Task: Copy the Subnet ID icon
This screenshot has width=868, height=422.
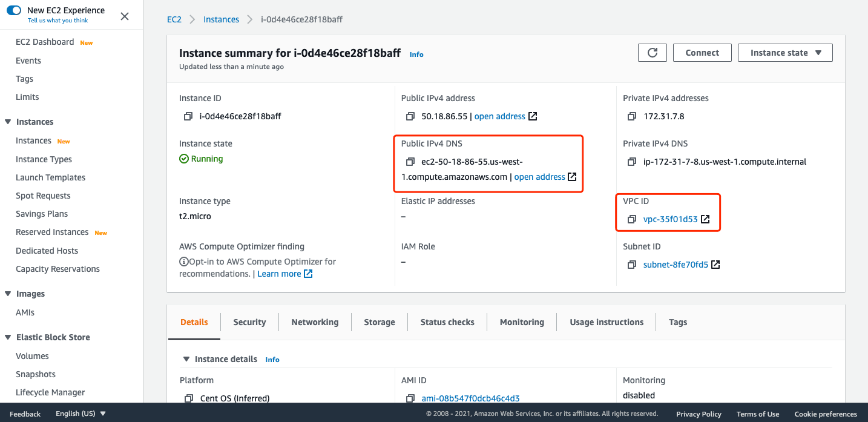Action: pos(632,265)
